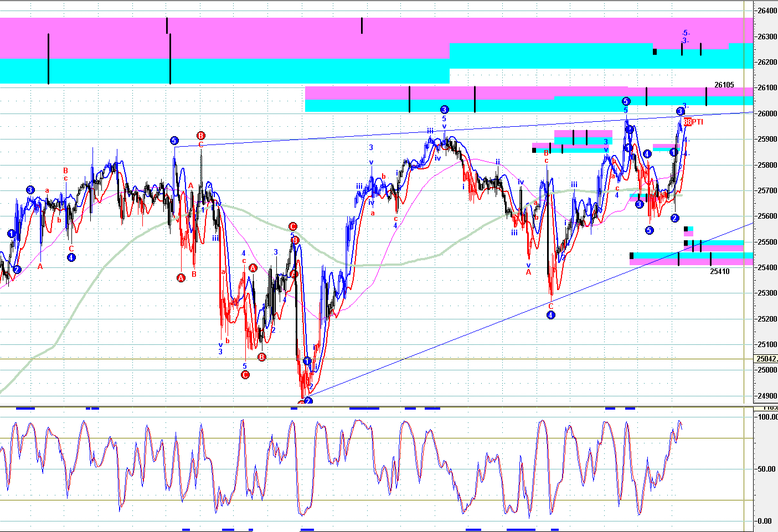Select the 26105 price target label
The width and height of the screenshot is (778, 532).
(x=724, y=85)
